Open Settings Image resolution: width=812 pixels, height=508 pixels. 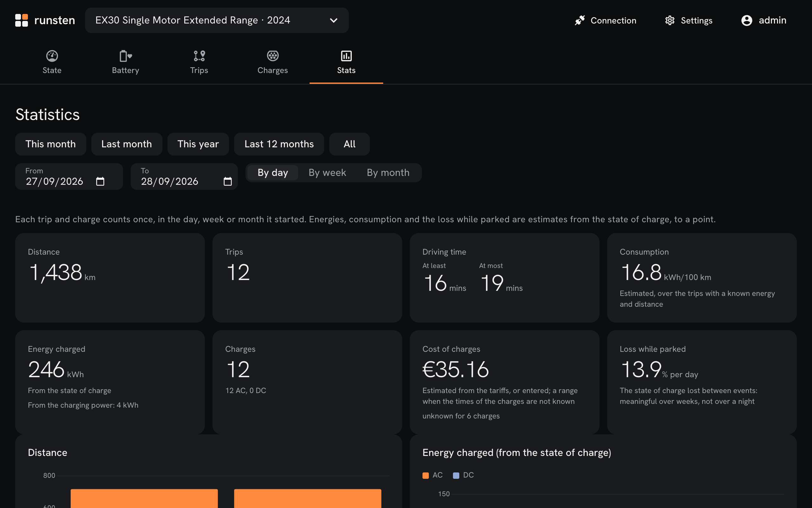point(689,21)
